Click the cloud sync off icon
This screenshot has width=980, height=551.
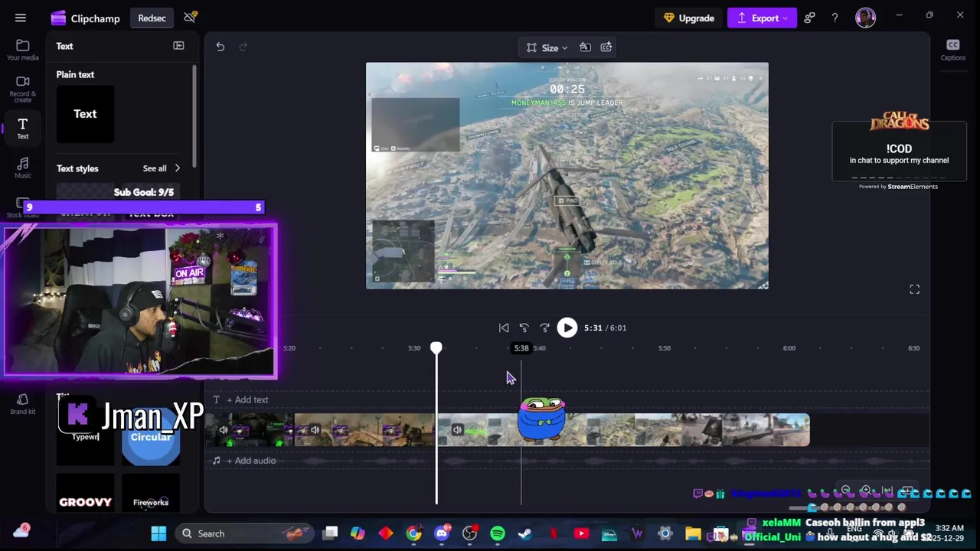click(190, 18)
